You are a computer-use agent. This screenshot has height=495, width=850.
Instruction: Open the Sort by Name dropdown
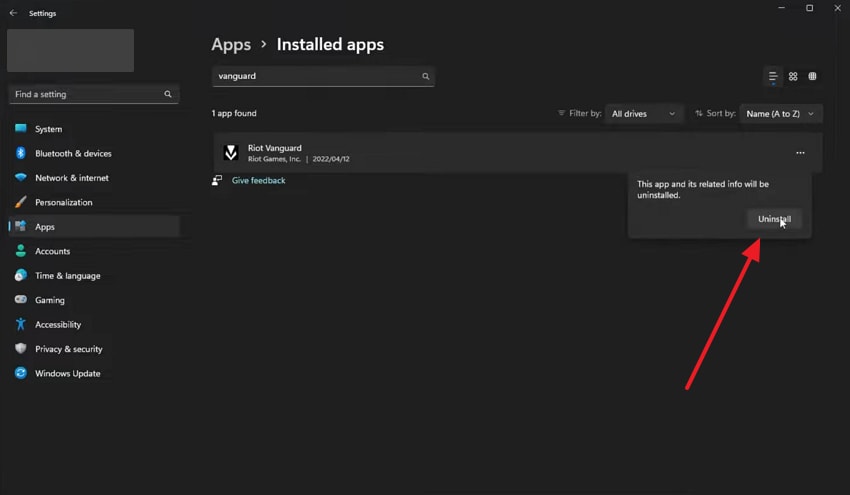pos(780,114)
